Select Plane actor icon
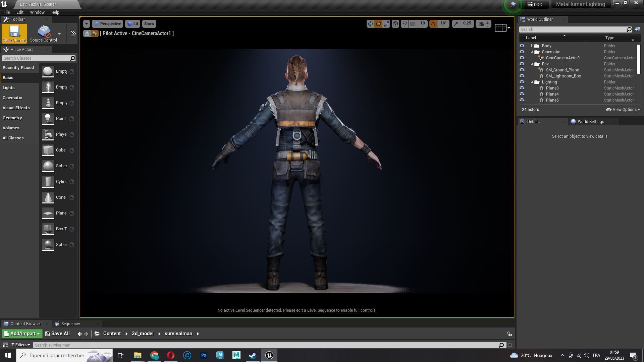This screenshot has height=362, width=644. (x=48, y=214)
